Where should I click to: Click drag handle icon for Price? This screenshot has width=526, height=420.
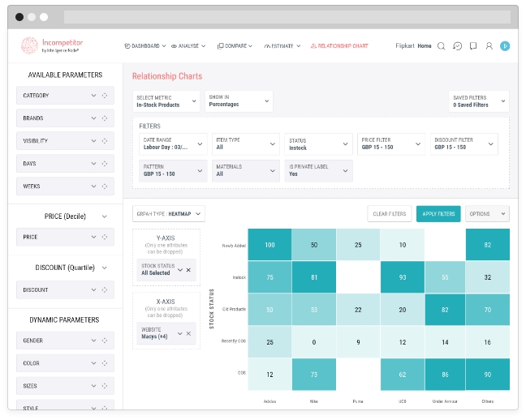105,237
